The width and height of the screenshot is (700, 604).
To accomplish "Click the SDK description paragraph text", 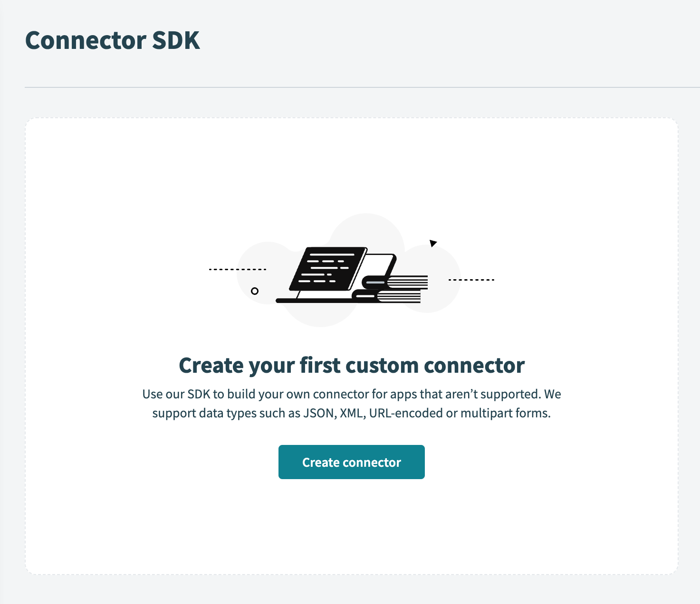I will pyautogui.click(x=351, y=403).
